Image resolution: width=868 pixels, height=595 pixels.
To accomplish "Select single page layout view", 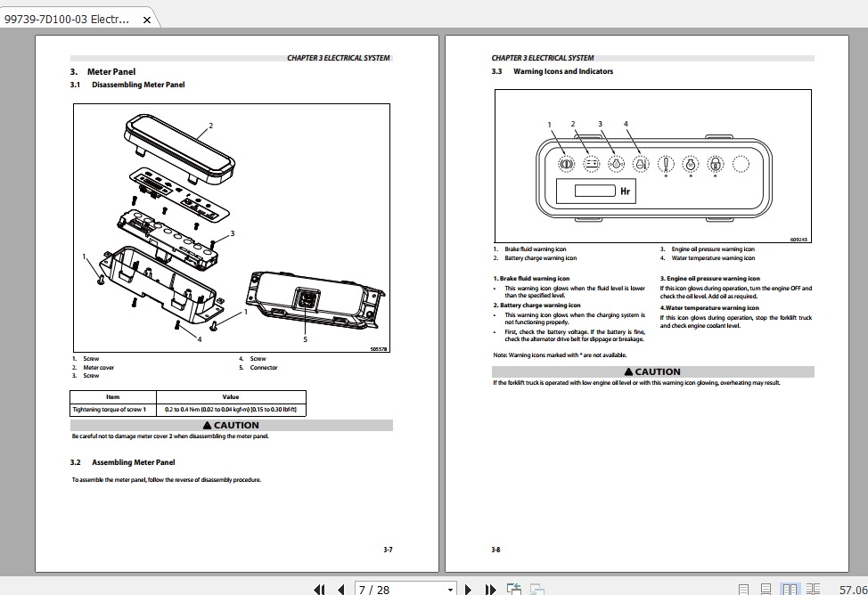I will point(743,589).
